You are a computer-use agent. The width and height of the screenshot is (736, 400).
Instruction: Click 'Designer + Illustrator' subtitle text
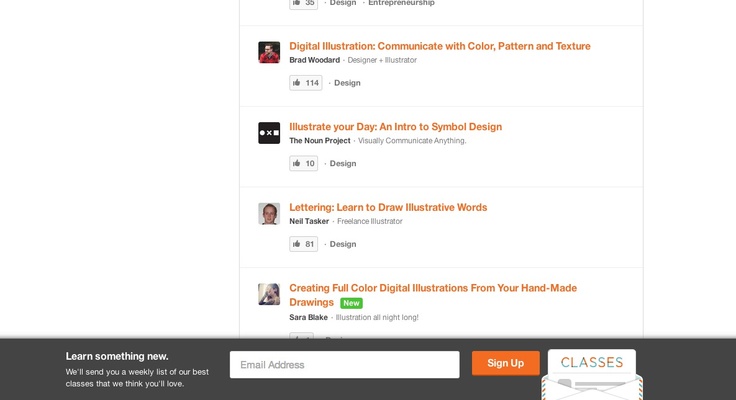(x=382, y=60)
